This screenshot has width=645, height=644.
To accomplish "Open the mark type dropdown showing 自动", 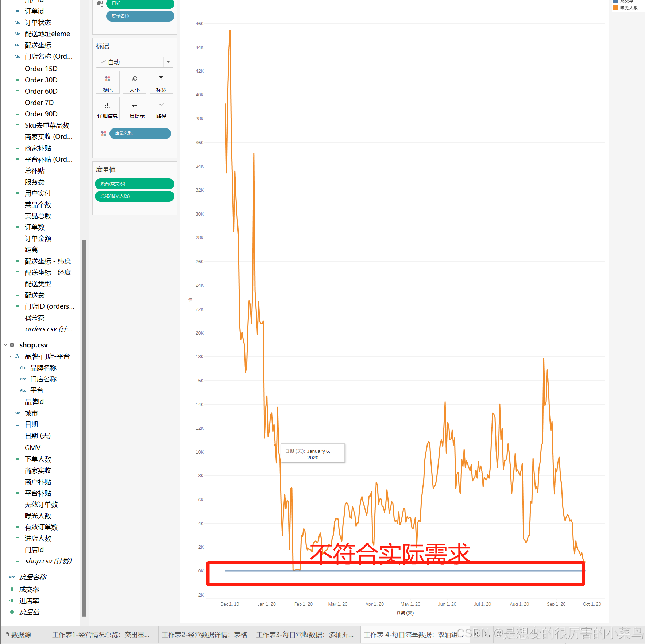I will click(x=134, y=62).
